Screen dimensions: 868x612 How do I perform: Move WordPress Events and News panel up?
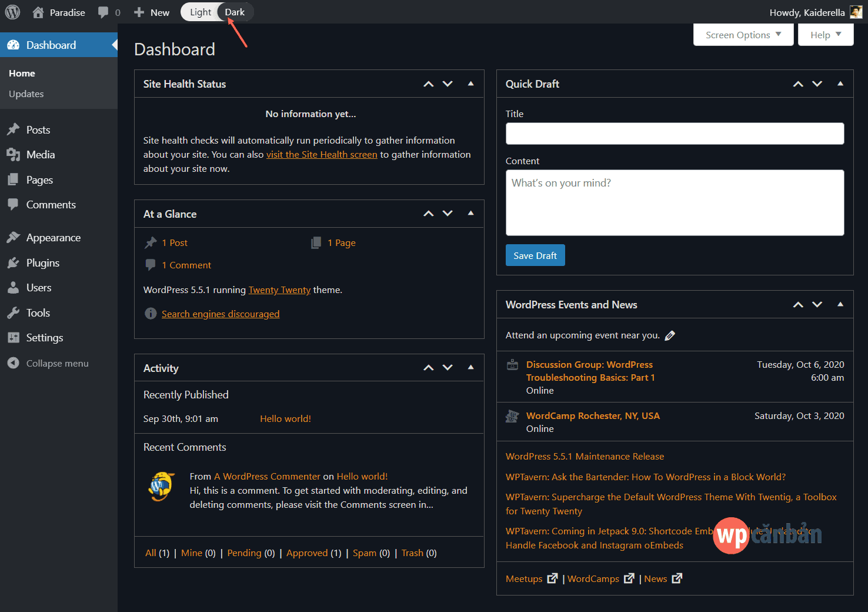point(798,305)
